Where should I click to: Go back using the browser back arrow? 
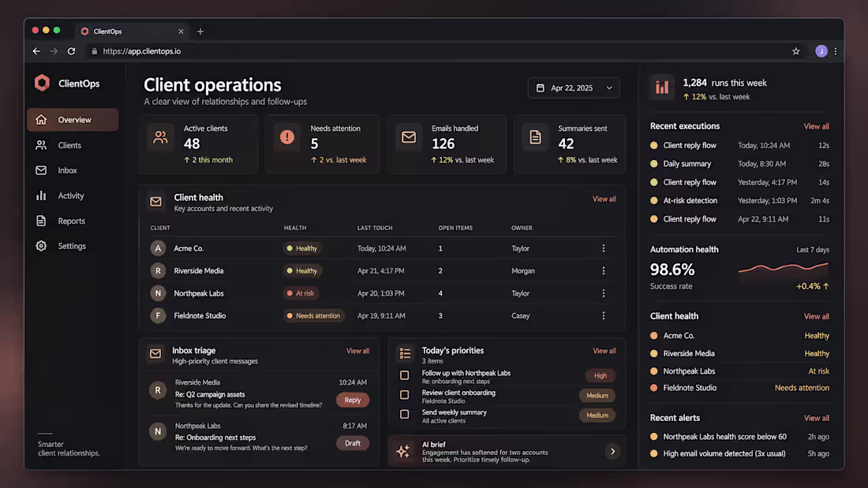(36, 51)
